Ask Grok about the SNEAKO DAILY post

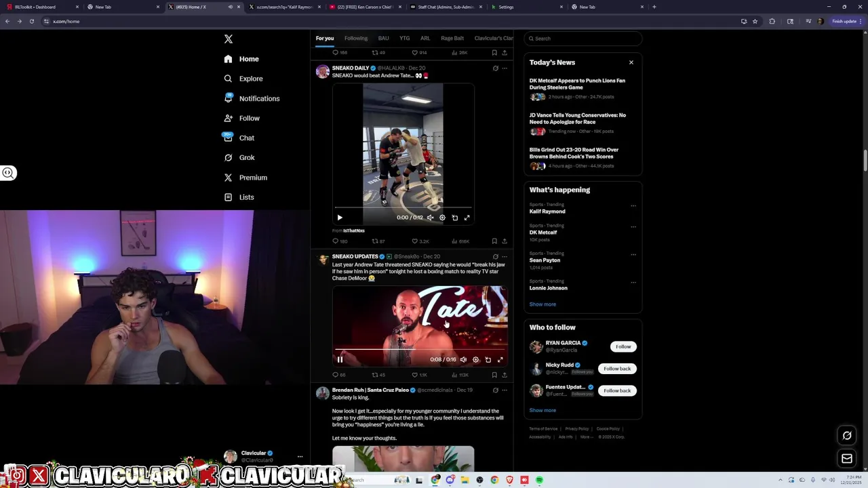495,68
